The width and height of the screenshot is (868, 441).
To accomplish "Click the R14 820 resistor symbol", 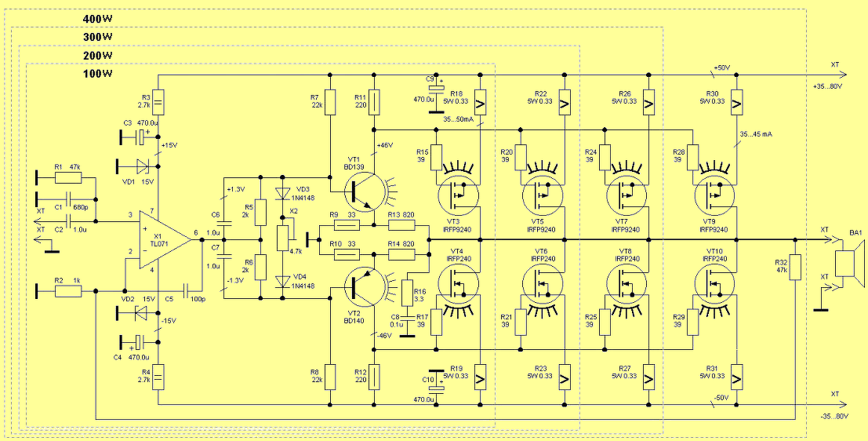I will tap(402, 254).
